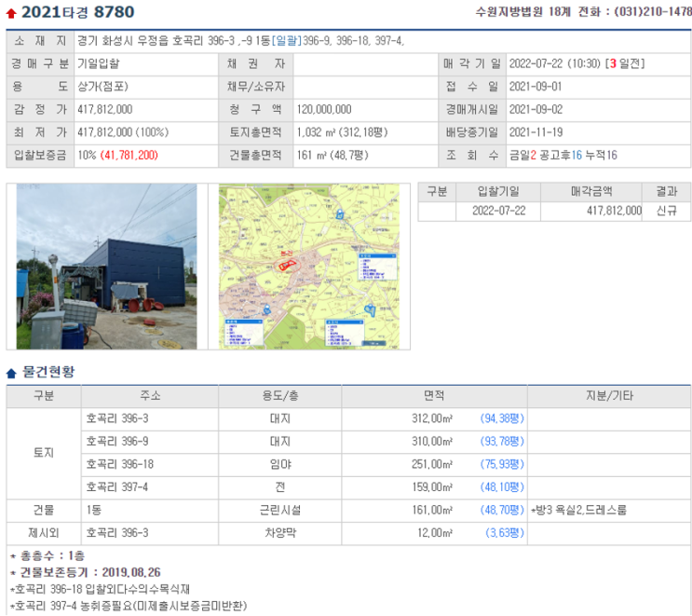Click view count 금일2 공고후16 누적16
This screenshot has height=616, width=692.
tap(563, 156)
